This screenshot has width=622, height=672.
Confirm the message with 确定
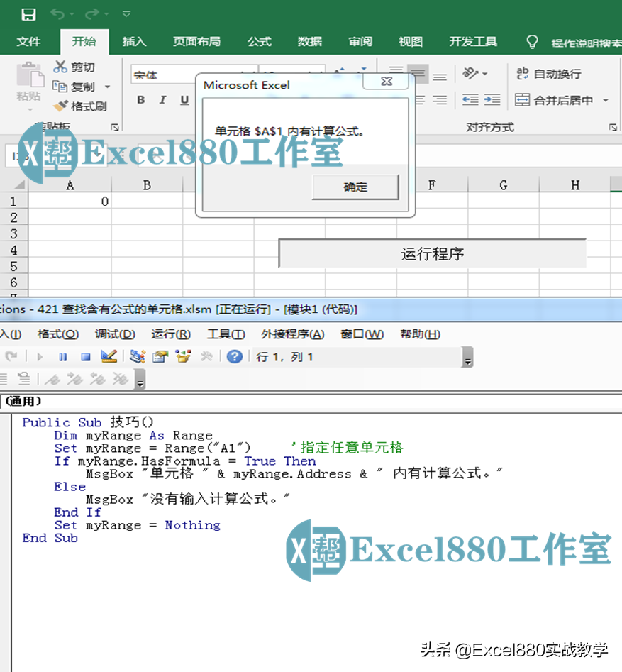(355, 187)
